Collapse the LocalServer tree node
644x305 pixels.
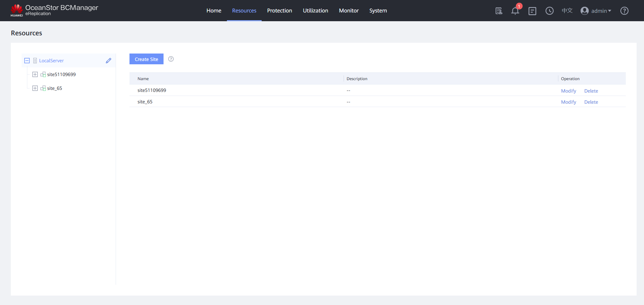tap(27, 61)
